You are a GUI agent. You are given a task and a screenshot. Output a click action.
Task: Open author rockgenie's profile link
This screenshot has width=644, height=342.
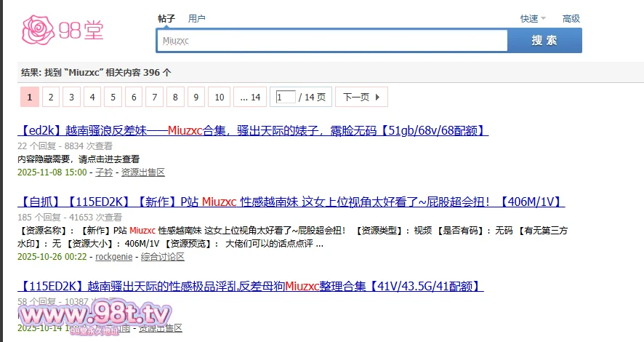tap(115, 256)
